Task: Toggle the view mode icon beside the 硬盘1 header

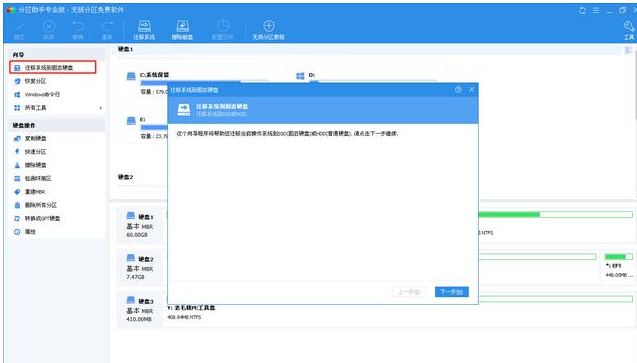Action: click(x=628, y=50)
